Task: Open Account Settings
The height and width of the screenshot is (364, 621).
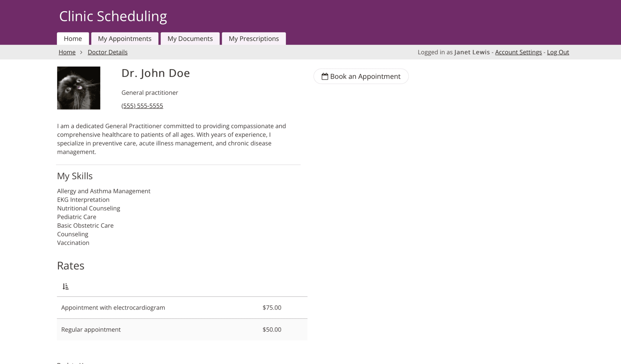Action: pos(519,52)
